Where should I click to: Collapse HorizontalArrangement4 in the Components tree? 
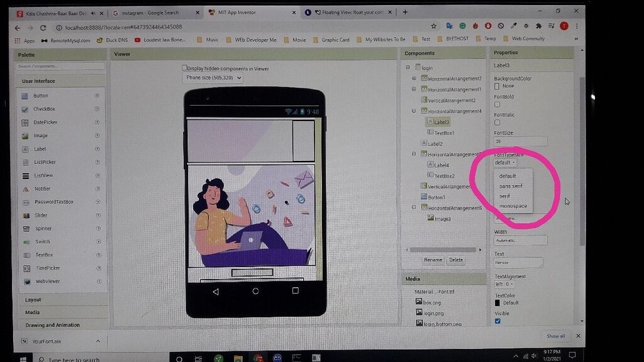click(x=413, y=111)
